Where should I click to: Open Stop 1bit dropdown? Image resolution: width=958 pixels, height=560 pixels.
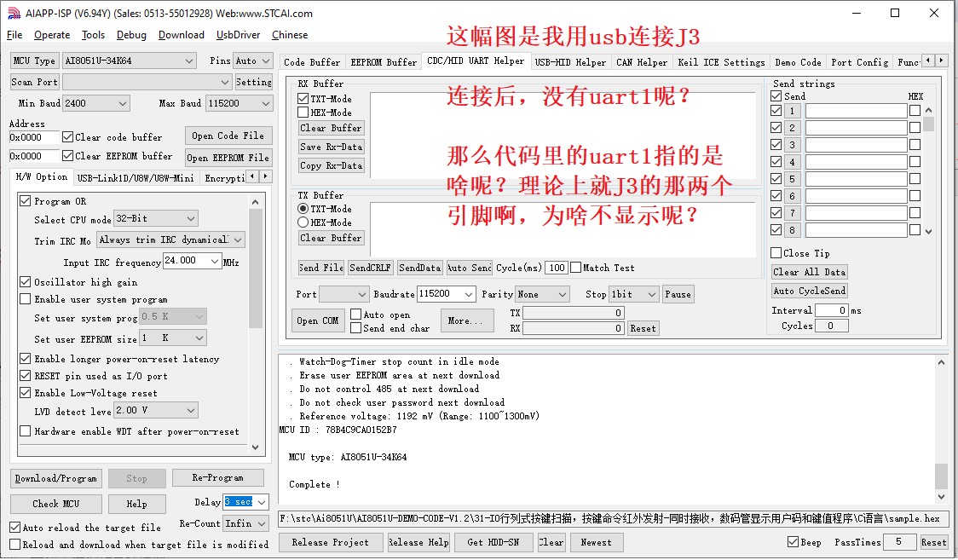click(x=634, y=294)
